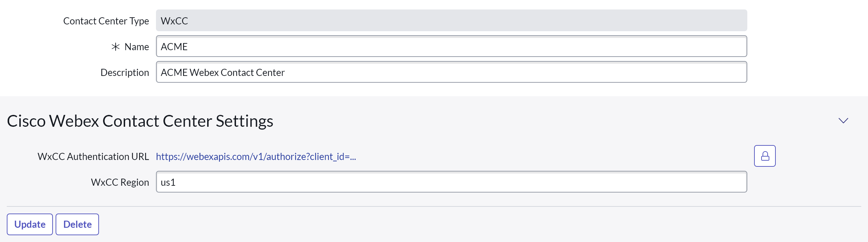The image size is (868, 242).
Task: Click the 'WxCC Authentication URL' label
Action: [x=93, y=157]
